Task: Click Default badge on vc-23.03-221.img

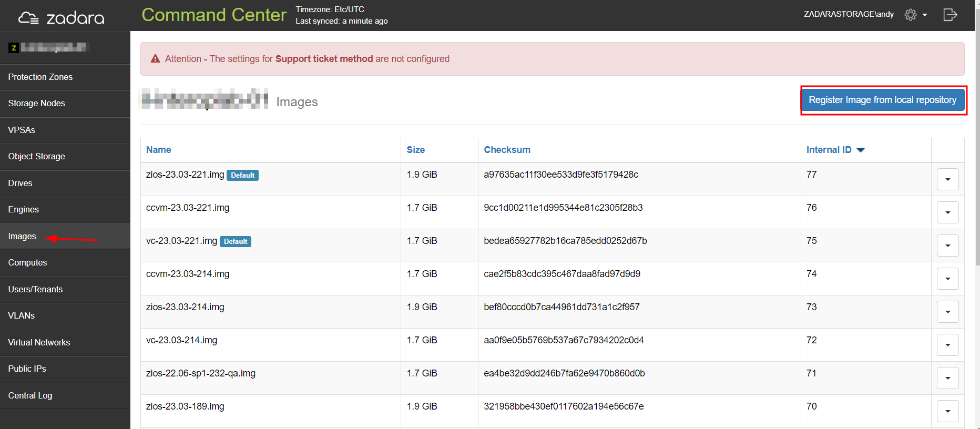Action: (235, 241)
